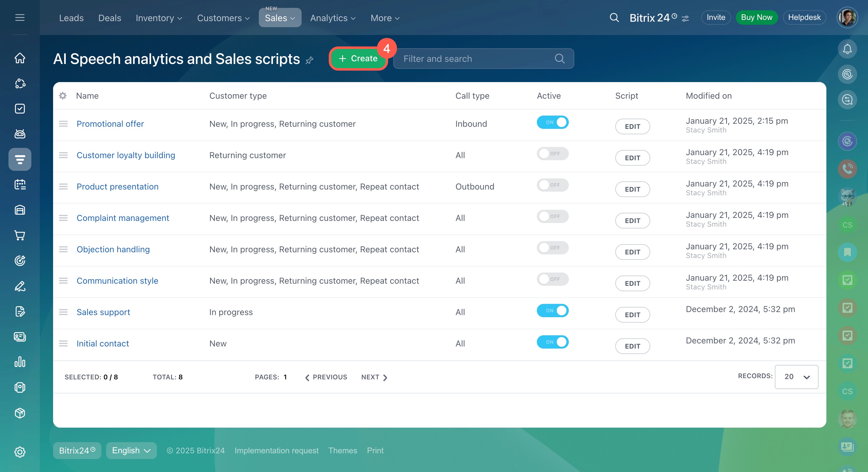The image size is (868, 472).
Task: Click the notifications bell icon
Action: click(847, 49)
